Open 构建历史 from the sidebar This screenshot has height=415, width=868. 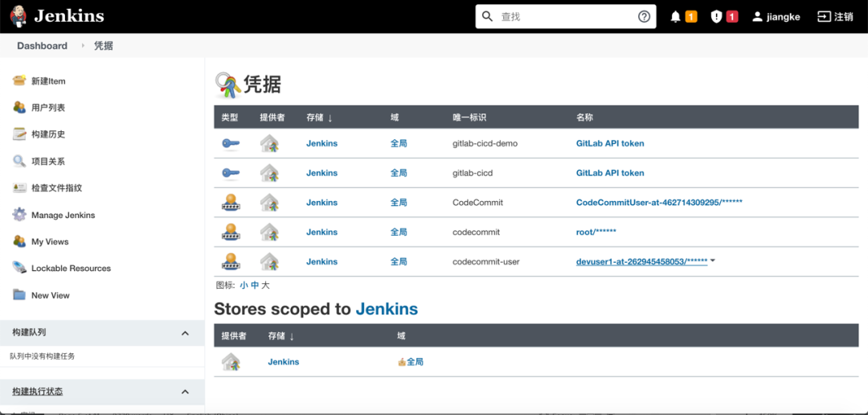click(x=48, y=134)
